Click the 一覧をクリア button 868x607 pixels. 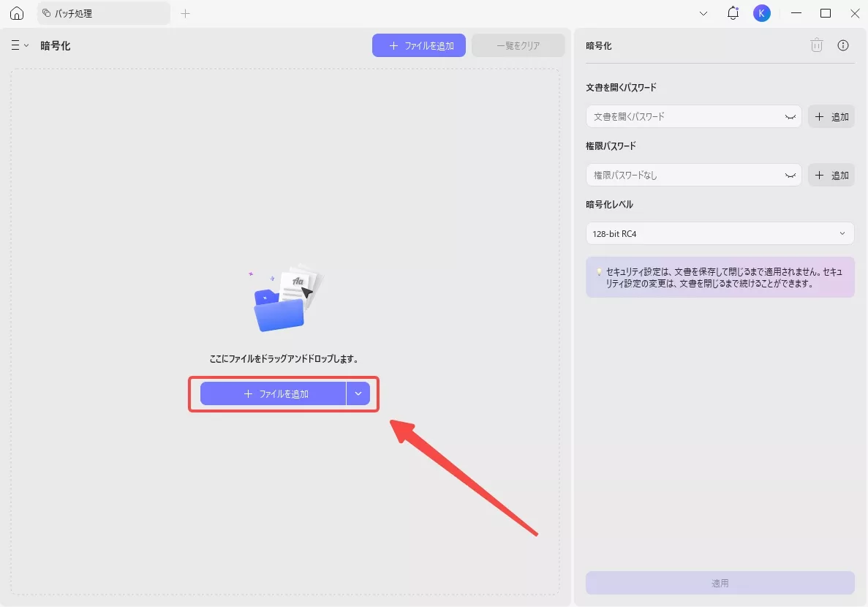coord(518,45)
